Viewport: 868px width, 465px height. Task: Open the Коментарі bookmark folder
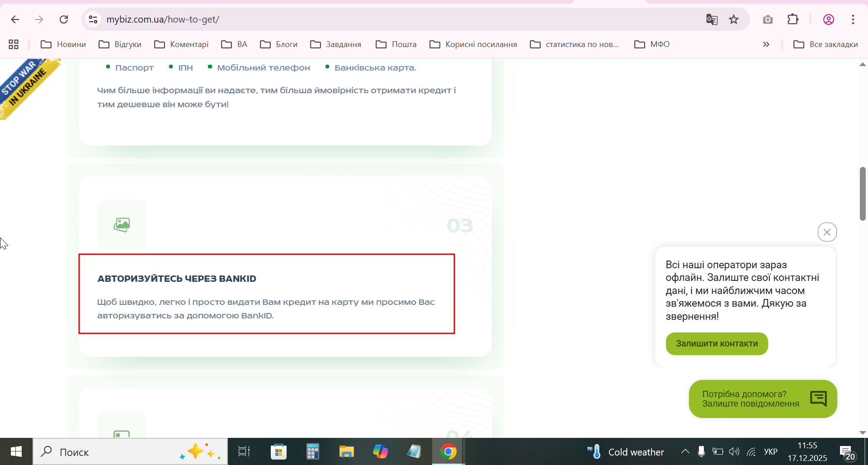click(x=181, y=44)
